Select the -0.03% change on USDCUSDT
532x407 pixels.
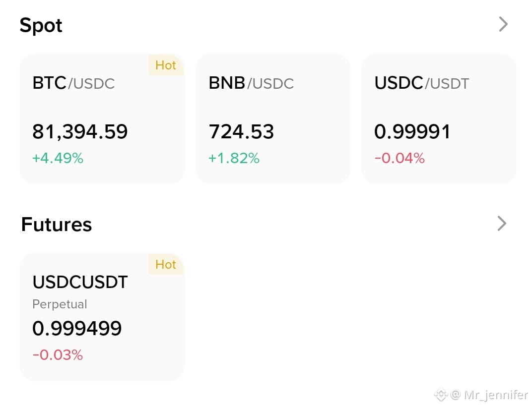point(58,355)
